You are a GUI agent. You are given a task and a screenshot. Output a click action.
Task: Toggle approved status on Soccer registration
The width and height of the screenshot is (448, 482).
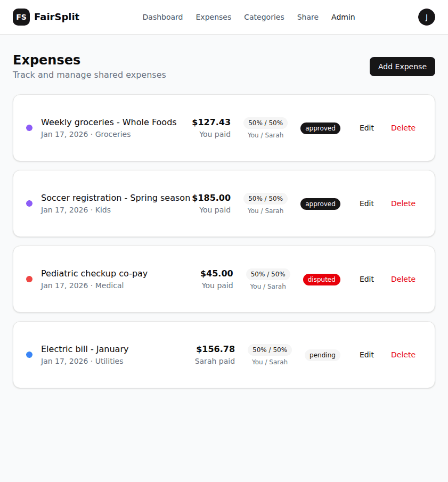point(320,203)
